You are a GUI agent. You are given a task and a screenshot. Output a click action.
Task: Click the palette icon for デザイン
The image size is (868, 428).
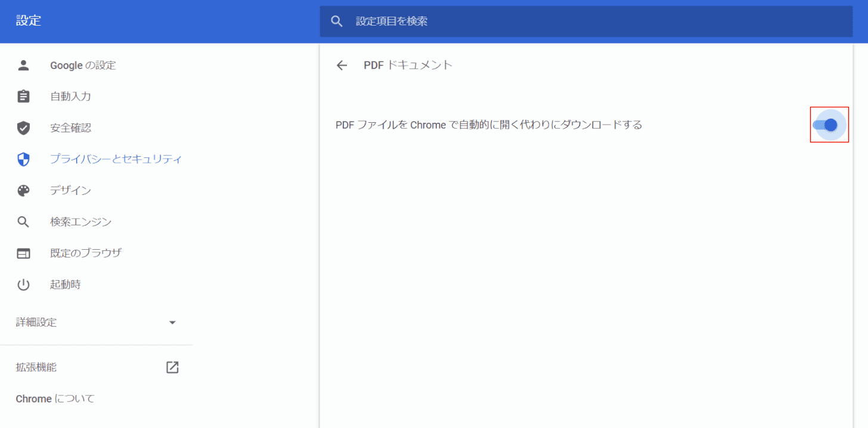23,191
